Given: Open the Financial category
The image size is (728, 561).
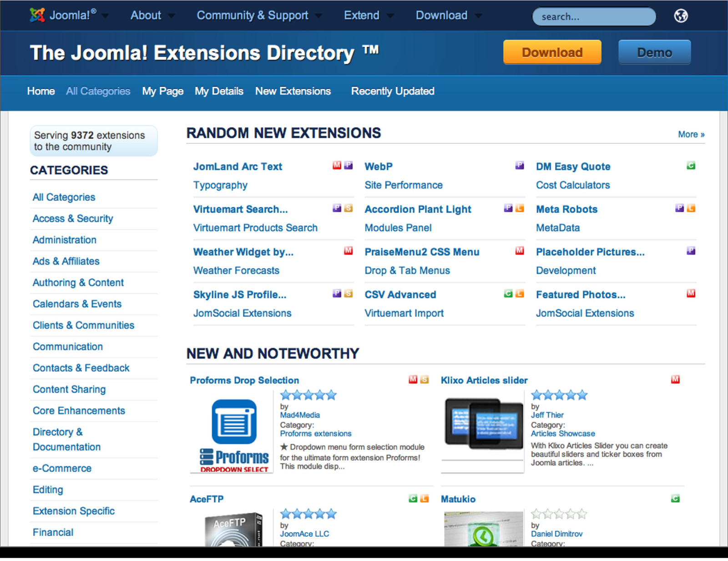Looking at the screenshot, I should click(53, 533).
